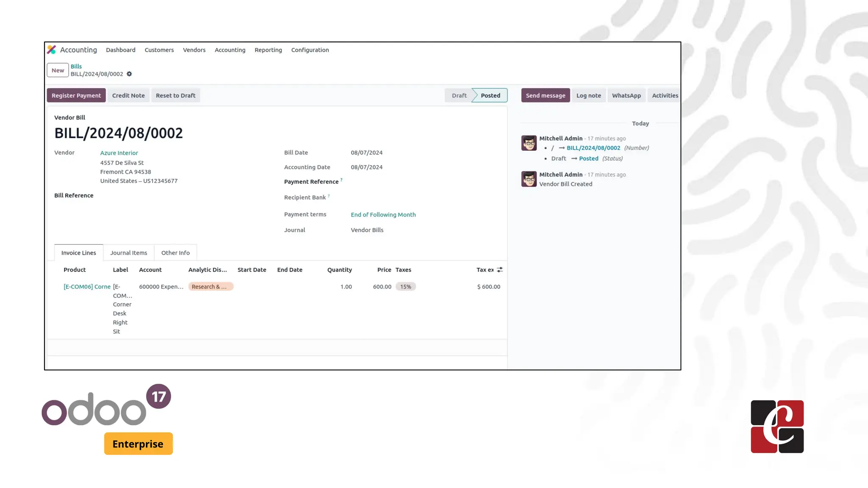868x488 pixels.
Task: Click the Research & analytic distribution tag
Action: 211,287
